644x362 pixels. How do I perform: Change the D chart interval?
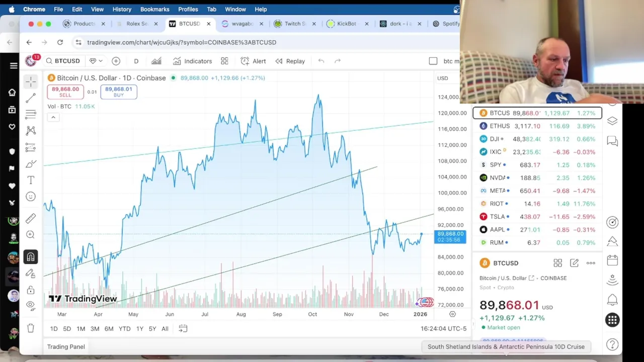pos(136,61)
